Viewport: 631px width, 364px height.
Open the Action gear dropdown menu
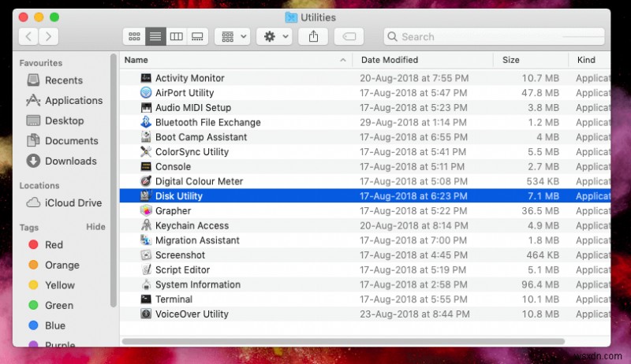coord(274,36)
